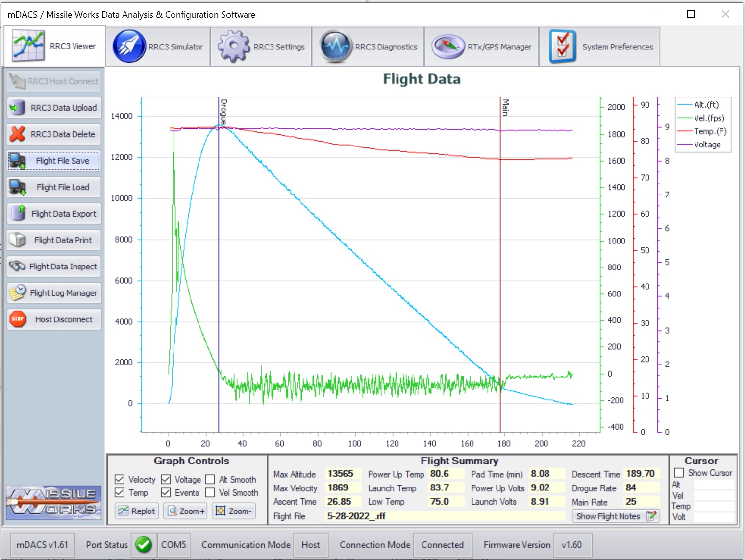Screen dimensions: 745x560
Task: Click the Show Flight Notes button
Action: click(615, 516)
